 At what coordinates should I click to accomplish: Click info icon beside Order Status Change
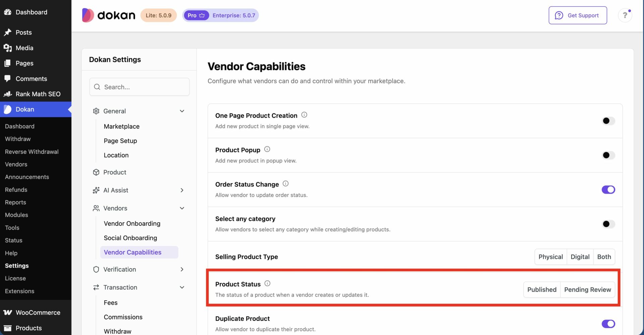[285, 184]
